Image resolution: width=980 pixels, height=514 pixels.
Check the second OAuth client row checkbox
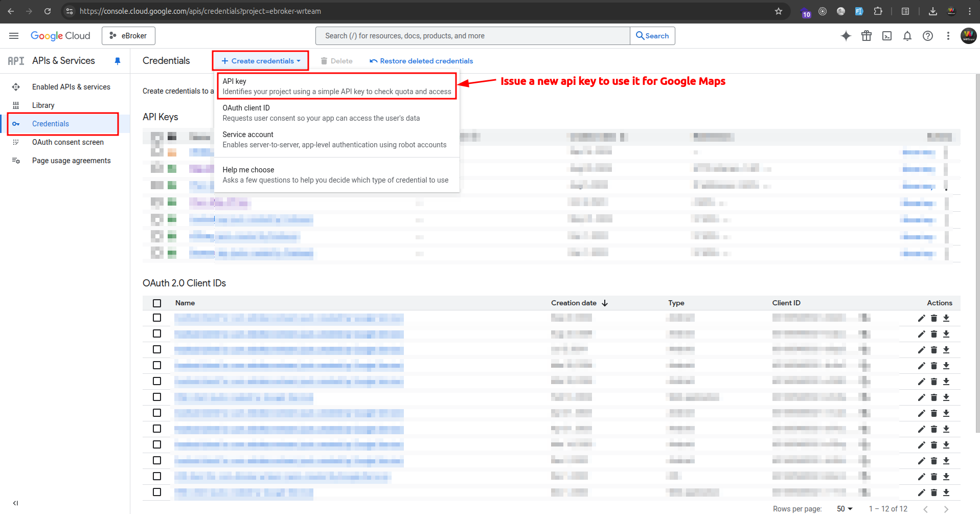(x=157, y=333)
